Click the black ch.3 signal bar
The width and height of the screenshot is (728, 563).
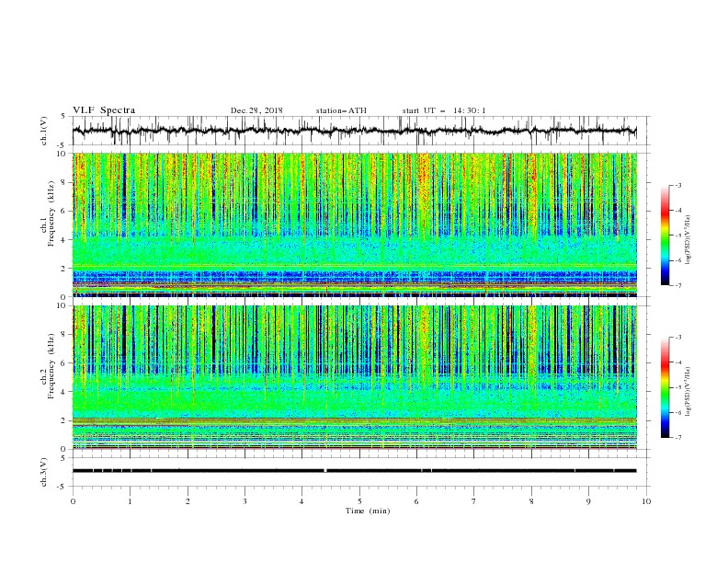[355, 471]
